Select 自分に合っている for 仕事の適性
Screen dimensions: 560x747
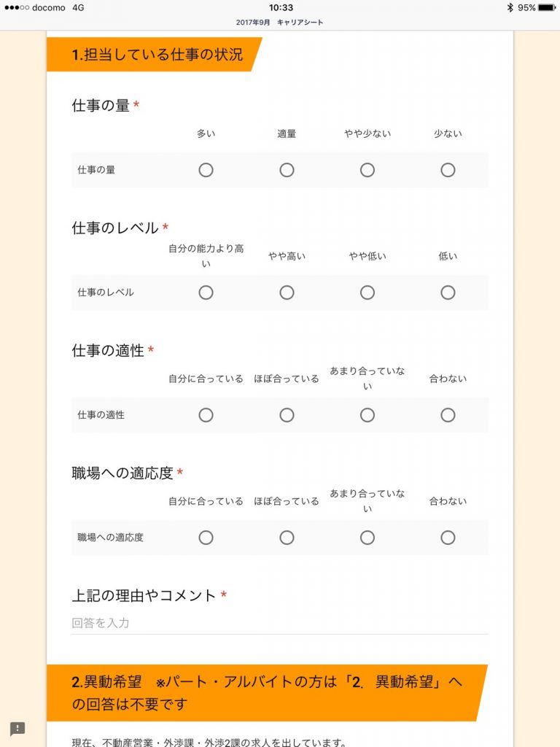click(206, 415)
